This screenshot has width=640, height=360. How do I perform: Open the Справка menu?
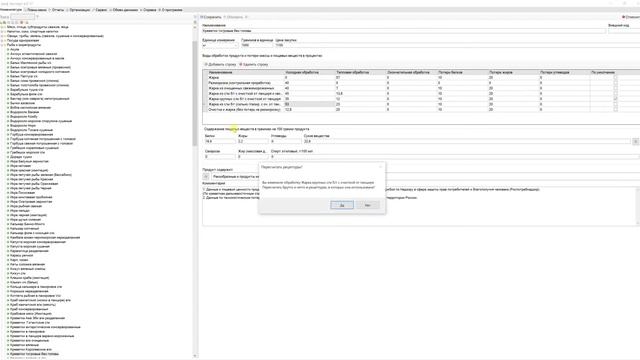click(x=149, y=9)
